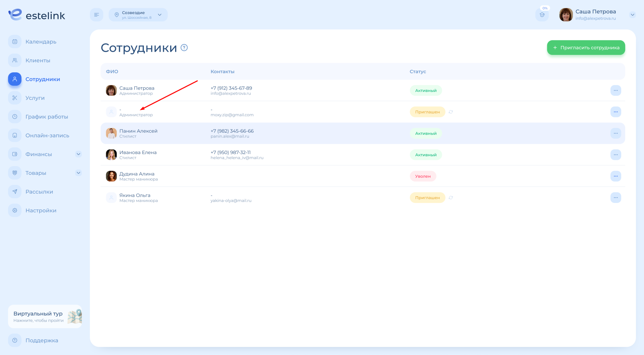Select the Сотрудники sidebar icon
The height and width of the screenshot is (355, 644).
click(15, 79)
